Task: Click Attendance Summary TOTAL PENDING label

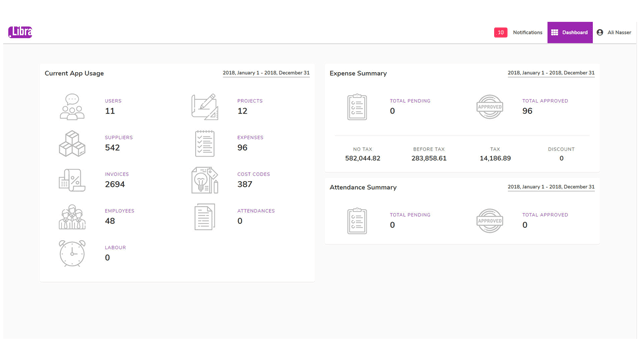Action: click(x=410, y=215)
